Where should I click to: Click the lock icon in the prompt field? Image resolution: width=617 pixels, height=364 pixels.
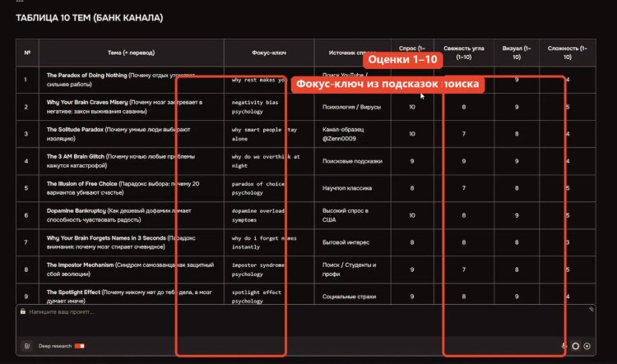[23, 311]
